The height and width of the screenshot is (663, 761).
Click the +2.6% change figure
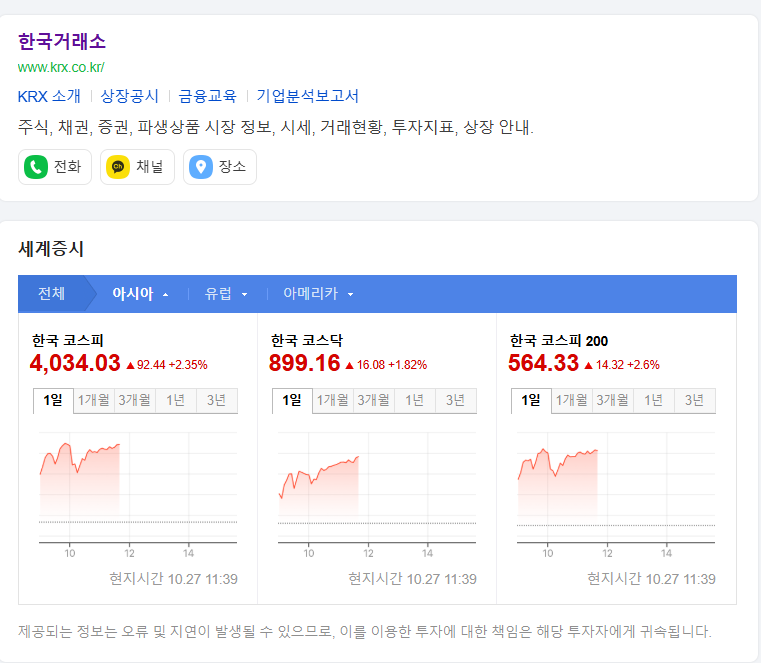pyautogui.click(x=643, y=365)
